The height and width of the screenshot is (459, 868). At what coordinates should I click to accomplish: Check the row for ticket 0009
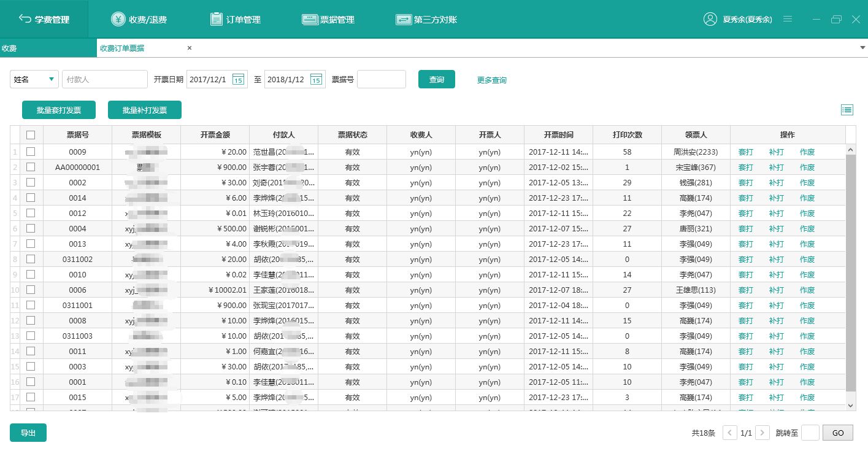click(31, 152)
